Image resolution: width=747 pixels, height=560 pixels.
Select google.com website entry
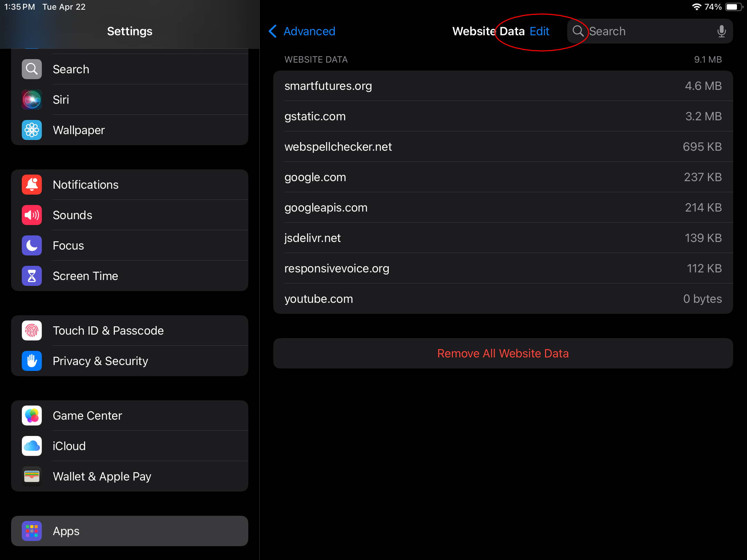tap(503, 177)
